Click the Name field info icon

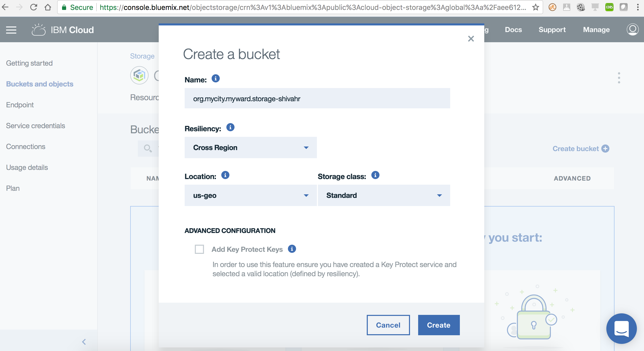[215, 79]
